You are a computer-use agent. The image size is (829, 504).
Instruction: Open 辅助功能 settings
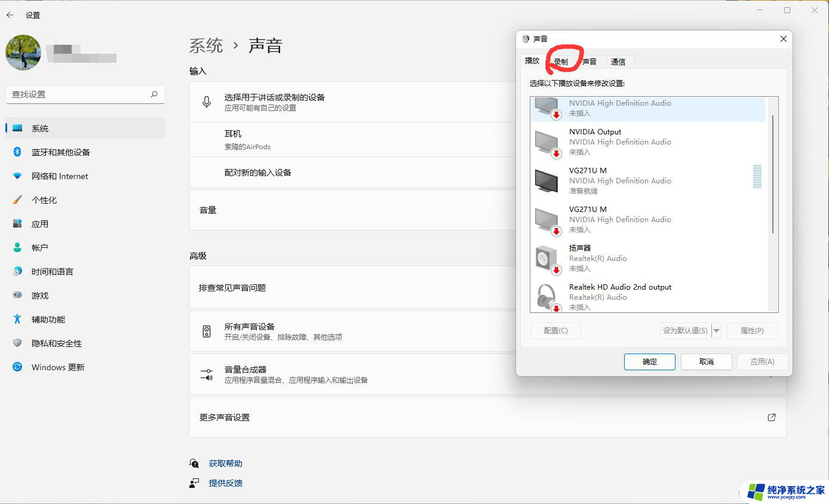pos(85,319)
